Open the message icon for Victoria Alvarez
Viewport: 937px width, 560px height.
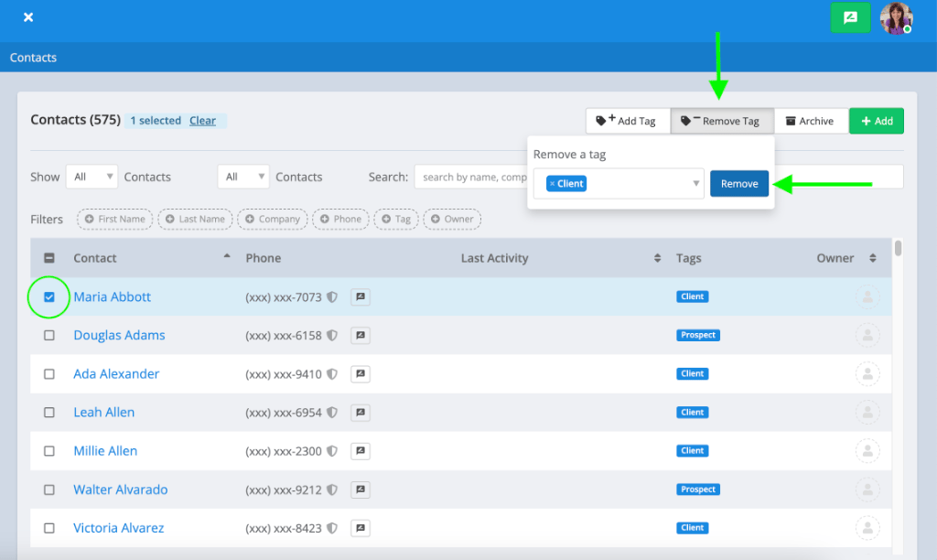[x=361, y=528]
